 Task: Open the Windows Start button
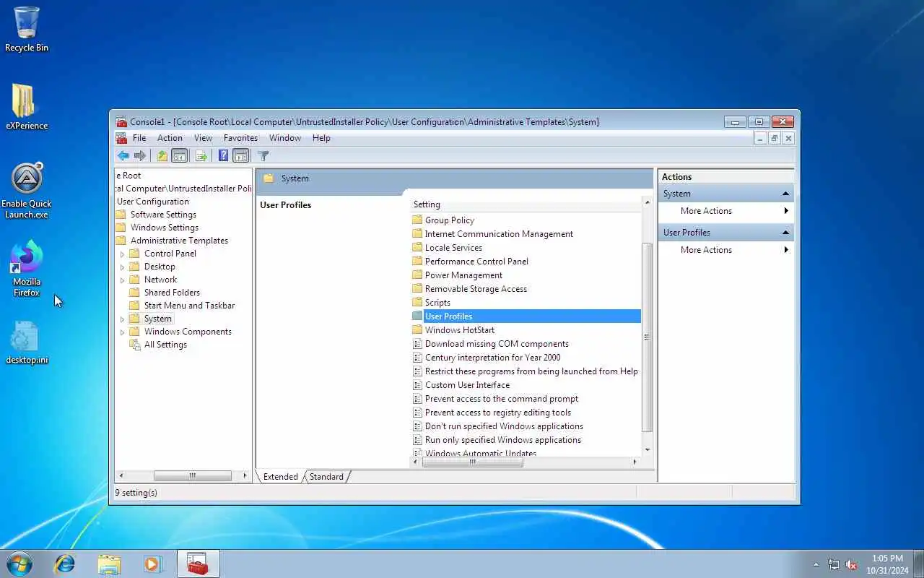(x=19, y=564)
